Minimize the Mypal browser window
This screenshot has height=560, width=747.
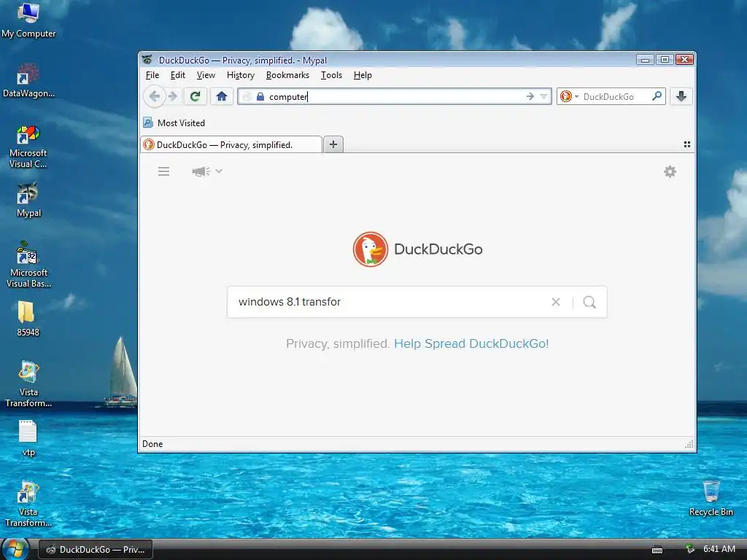pos(645,60)
